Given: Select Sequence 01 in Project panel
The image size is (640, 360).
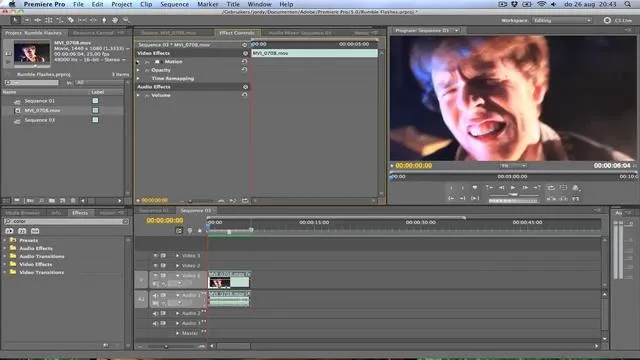Looking at the screenshot, I should (x=39, y=101).
